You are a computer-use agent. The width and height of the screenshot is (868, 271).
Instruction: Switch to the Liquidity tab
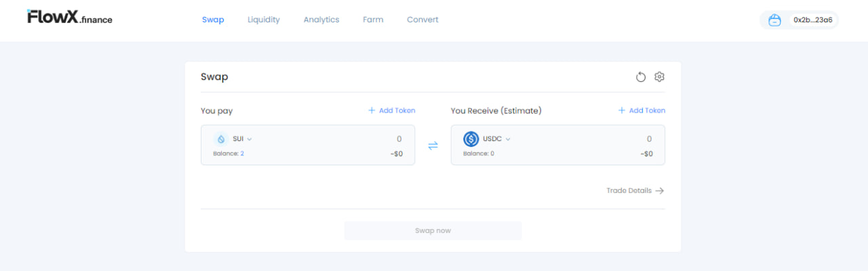pos(264,20)
